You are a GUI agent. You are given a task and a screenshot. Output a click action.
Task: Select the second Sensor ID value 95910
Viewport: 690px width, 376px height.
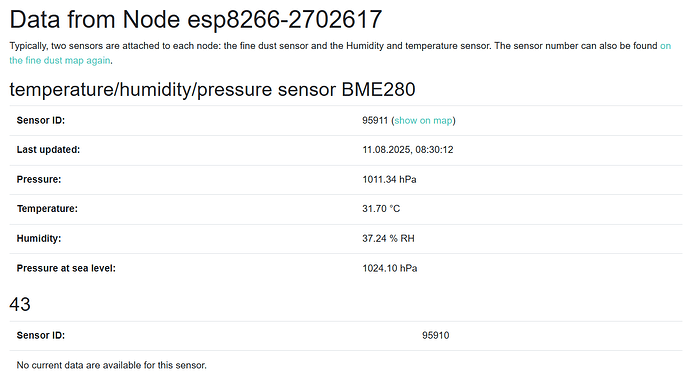(x=436, y=335)
